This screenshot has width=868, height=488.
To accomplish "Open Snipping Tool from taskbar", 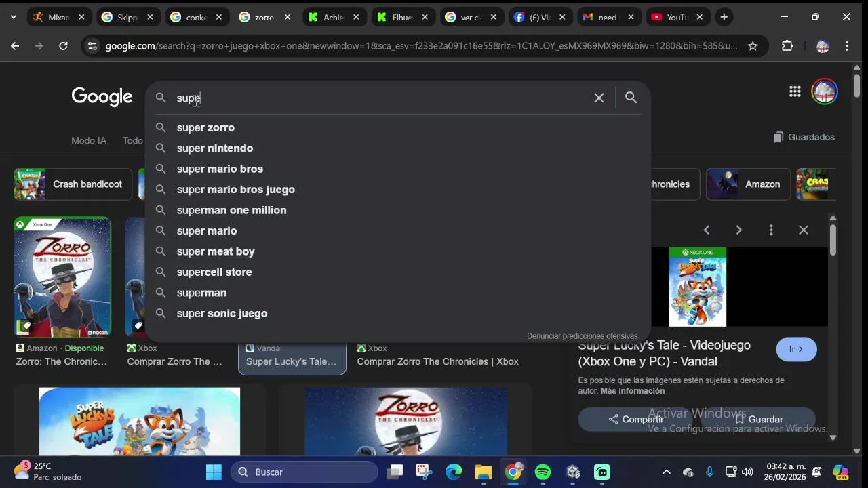I will (x=424, y=472).
